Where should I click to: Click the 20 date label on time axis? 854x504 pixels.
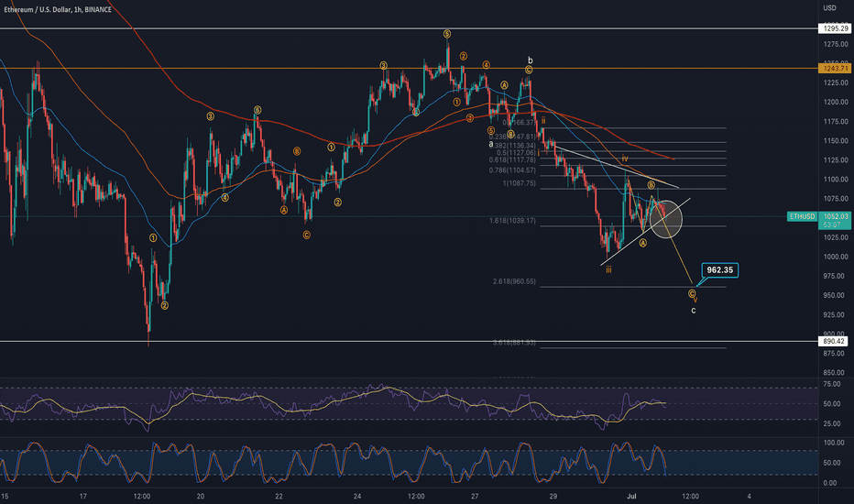(x=201, y=496)
